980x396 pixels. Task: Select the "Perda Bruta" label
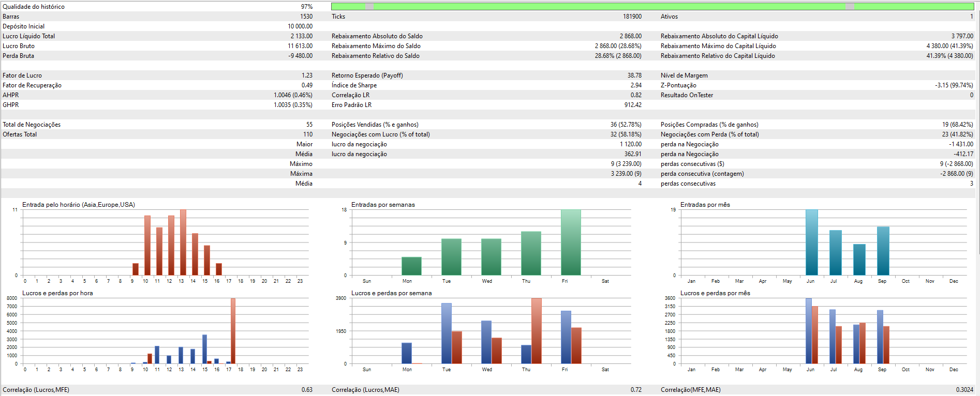18,56
